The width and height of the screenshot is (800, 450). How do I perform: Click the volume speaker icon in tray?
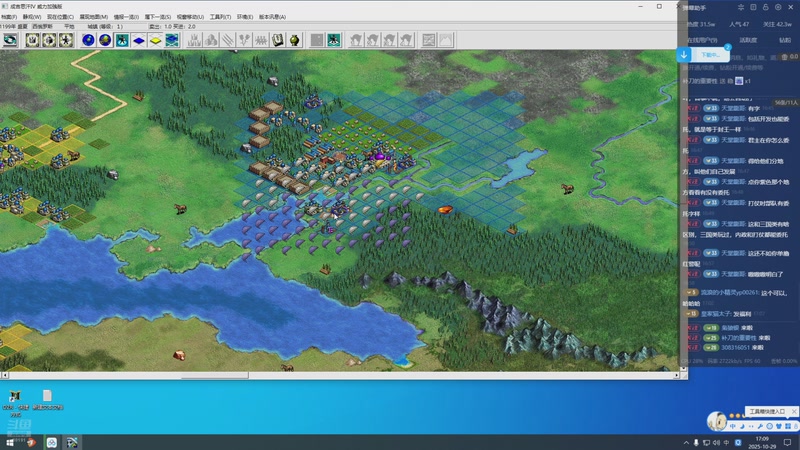pos(716,442)
